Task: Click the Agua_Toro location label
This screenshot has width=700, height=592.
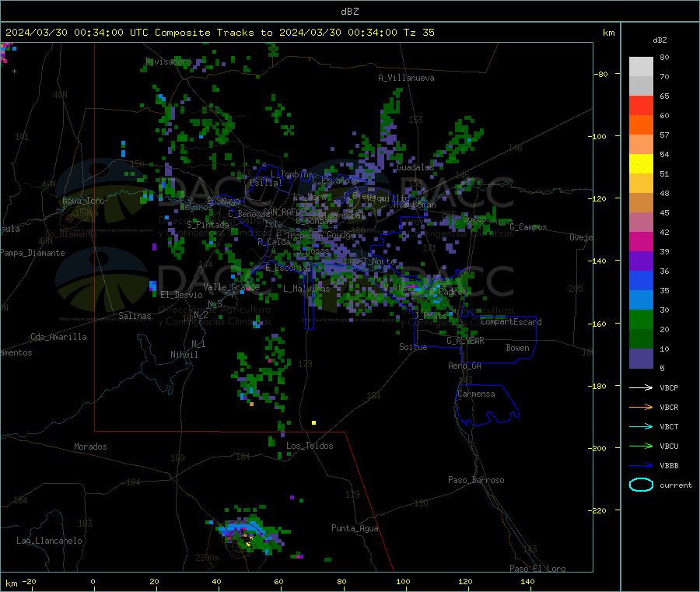Action: point(83,201)
